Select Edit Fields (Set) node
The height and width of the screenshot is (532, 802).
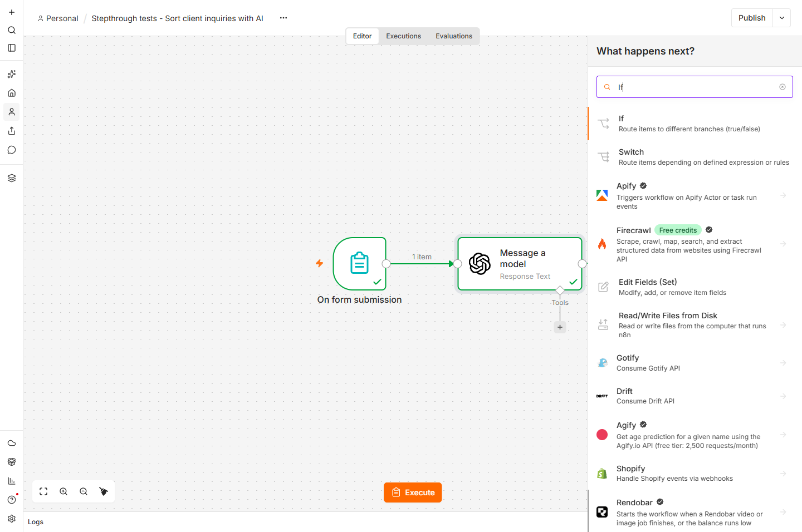tap(695, 287)
